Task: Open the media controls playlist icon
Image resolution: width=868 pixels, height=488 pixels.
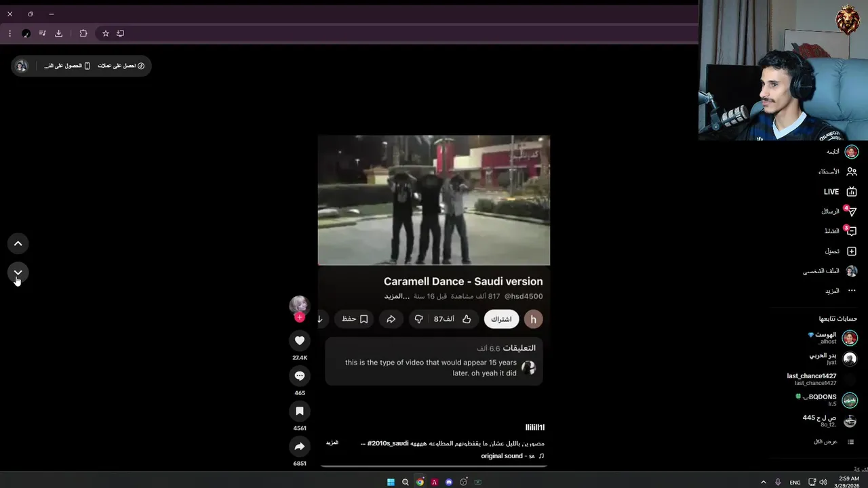Action: pos(42,33)
